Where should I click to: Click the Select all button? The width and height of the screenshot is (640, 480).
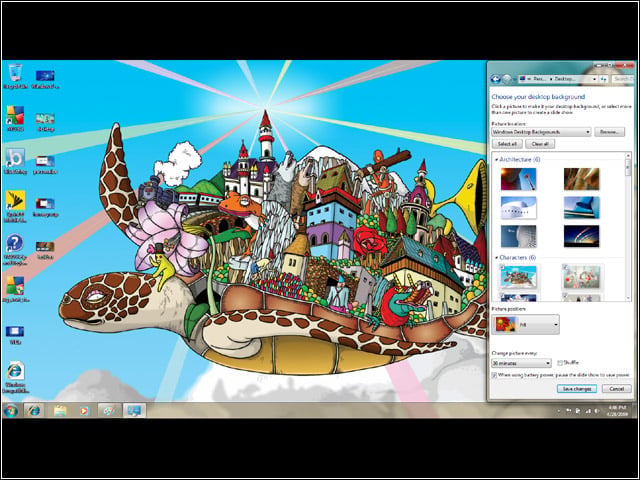pyautogui.click(x=507, y=144)
